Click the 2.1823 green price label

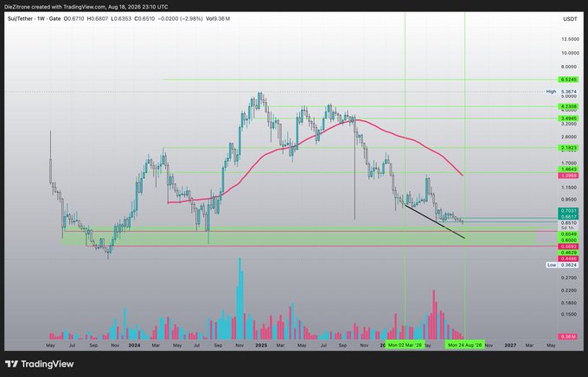[568, 148]
